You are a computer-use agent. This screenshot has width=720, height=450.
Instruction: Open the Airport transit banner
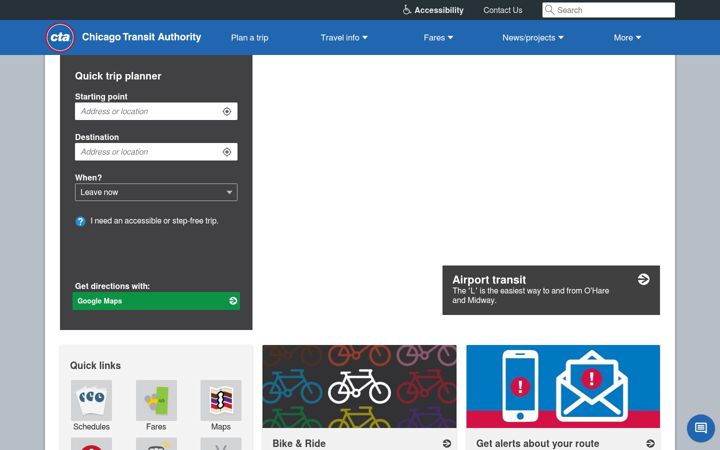(551, 290)
